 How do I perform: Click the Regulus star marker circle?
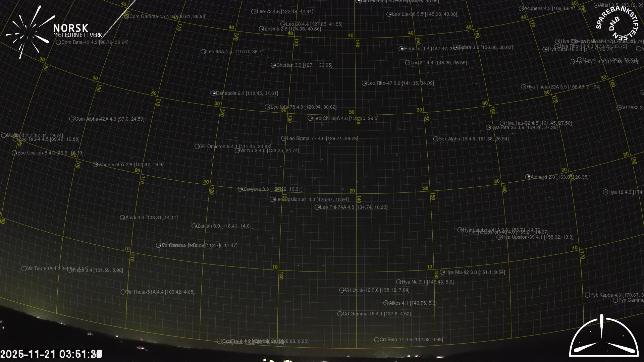[401, 49]
